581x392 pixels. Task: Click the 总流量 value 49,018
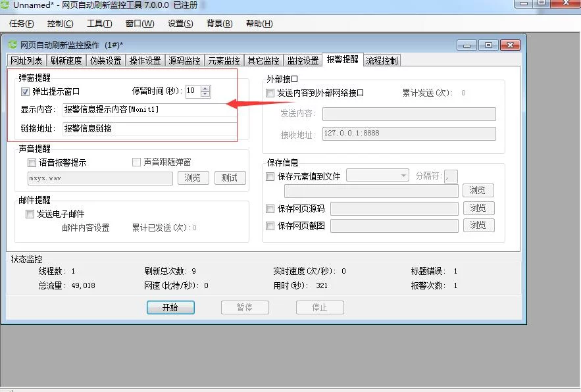coord(84,285)
